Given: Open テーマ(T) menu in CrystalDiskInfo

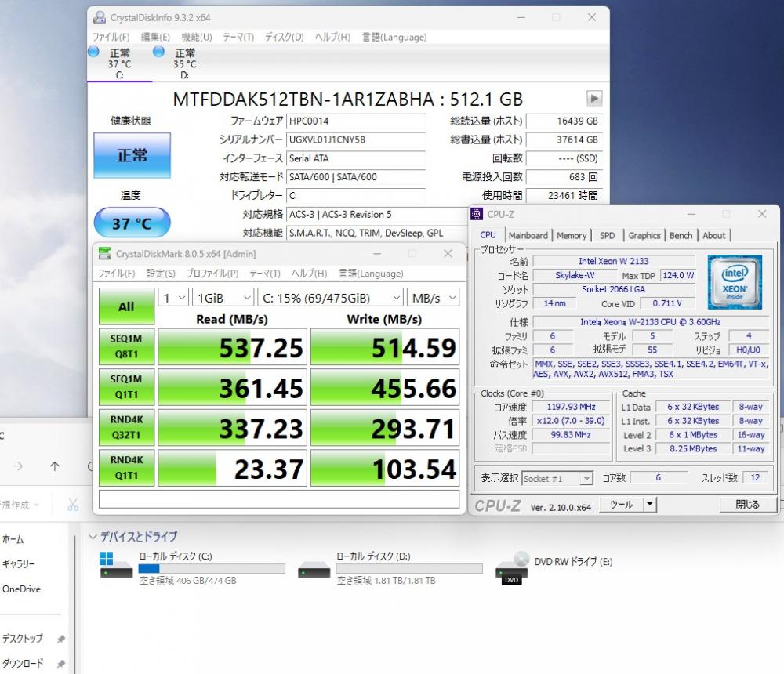Looking at the screenshot, I should click(x=238, y=37).
